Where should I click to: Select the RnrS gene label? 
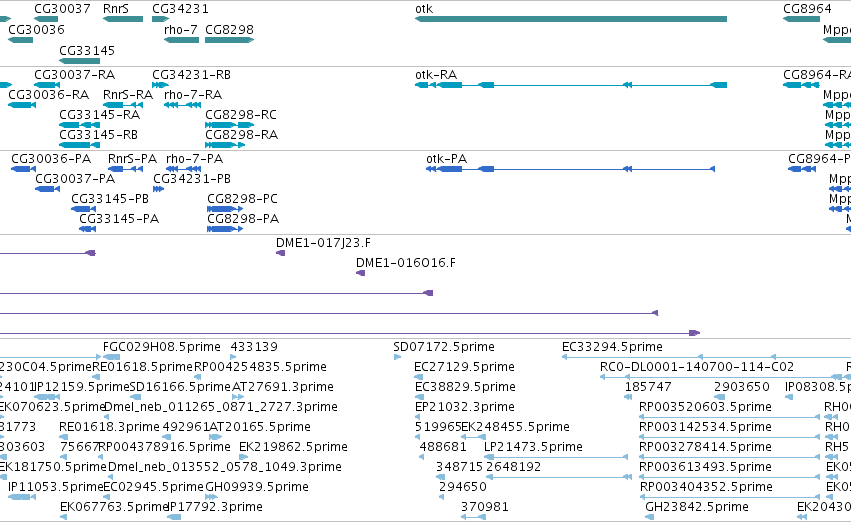tap(116, 9)
